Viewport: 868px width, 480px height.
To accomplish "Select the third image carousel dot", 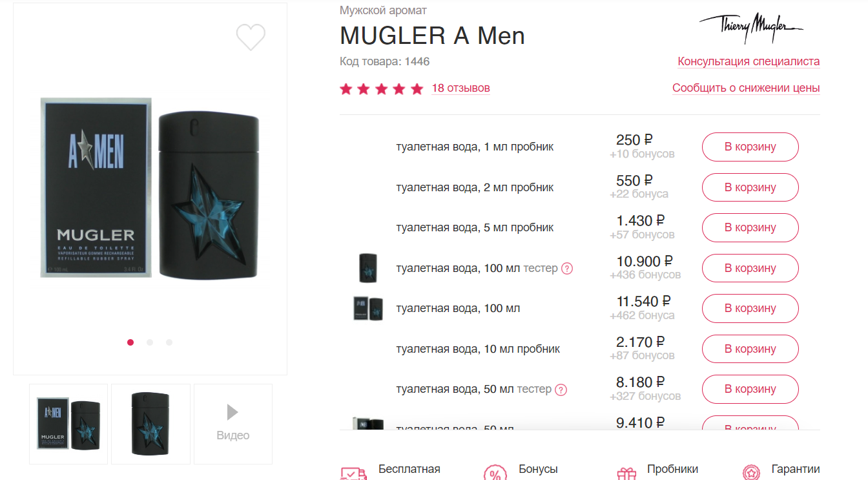I will click(169, 342).
